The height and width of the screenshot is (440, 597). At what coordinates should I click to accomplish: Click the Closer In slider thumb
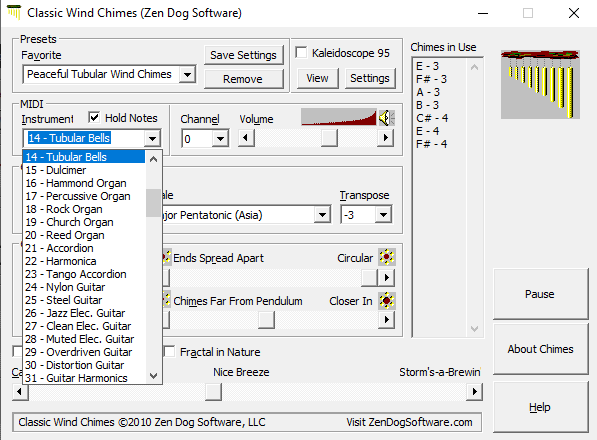pos(267,320)
